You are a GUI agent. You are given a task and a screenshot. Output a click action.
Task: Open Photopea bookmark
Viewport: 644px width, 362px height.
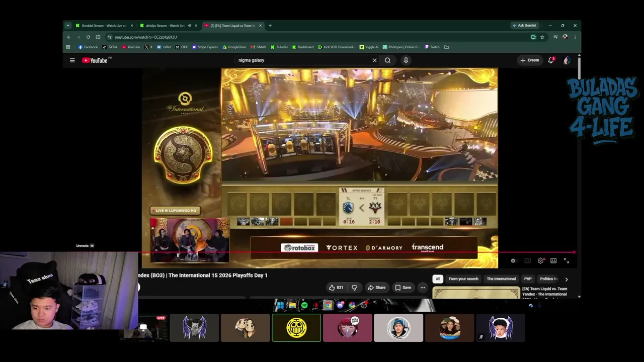pos(401,47)
